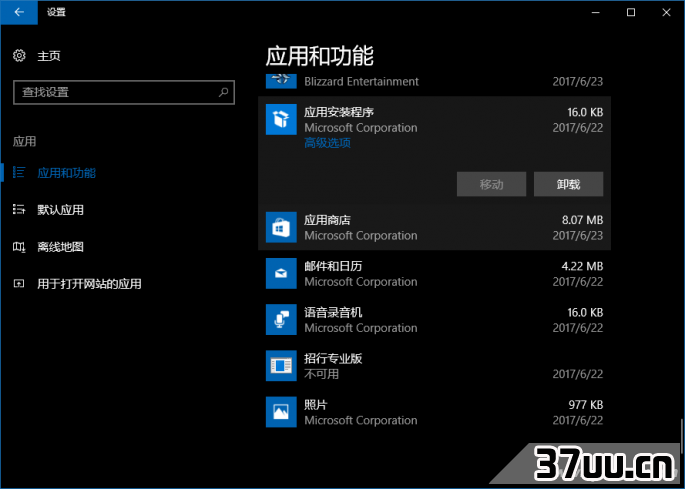Select the 语音录音机 app entry

[434, 320]
